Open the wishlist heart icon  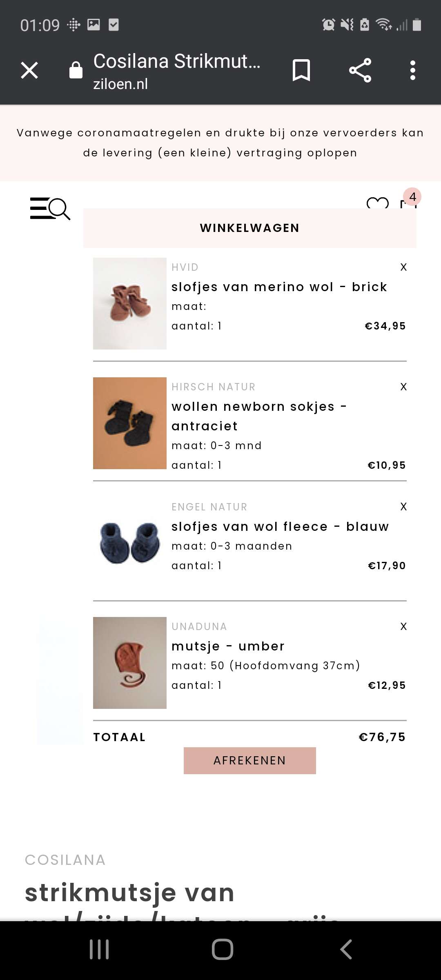(x=378, y=203)
